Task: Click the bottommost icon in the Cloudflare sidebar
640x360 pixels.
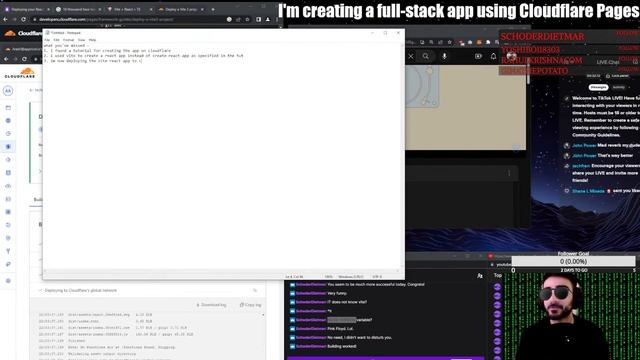Action: point(8,281)
